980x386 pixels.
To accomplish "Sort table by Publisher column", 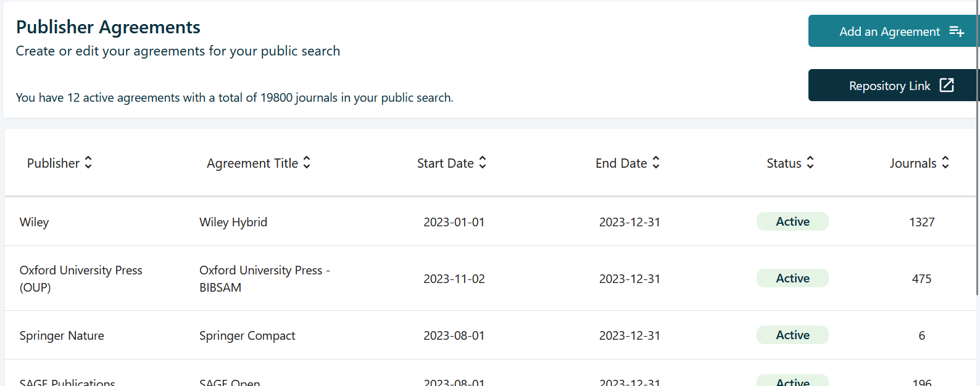I will pyautogui.click(x=59, y=163).
